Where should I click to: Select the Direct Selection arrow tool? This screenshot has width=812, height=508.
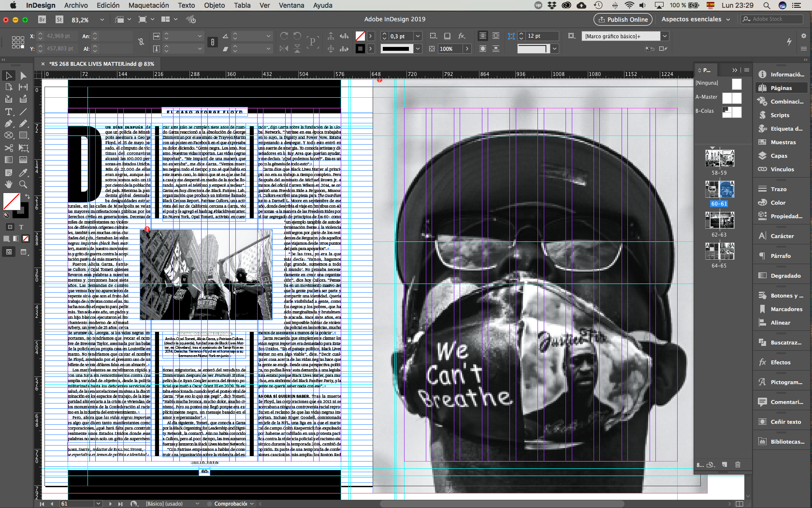[23, 76]
